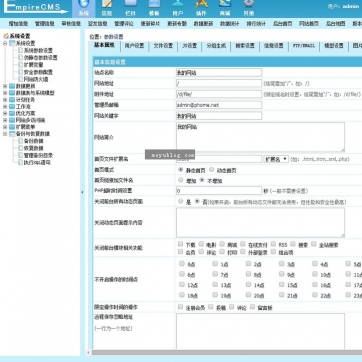This screenshot has width=362, height=362.
Task: Open the 插件 icon in the top navigation
Action: [x=201, y=4]
